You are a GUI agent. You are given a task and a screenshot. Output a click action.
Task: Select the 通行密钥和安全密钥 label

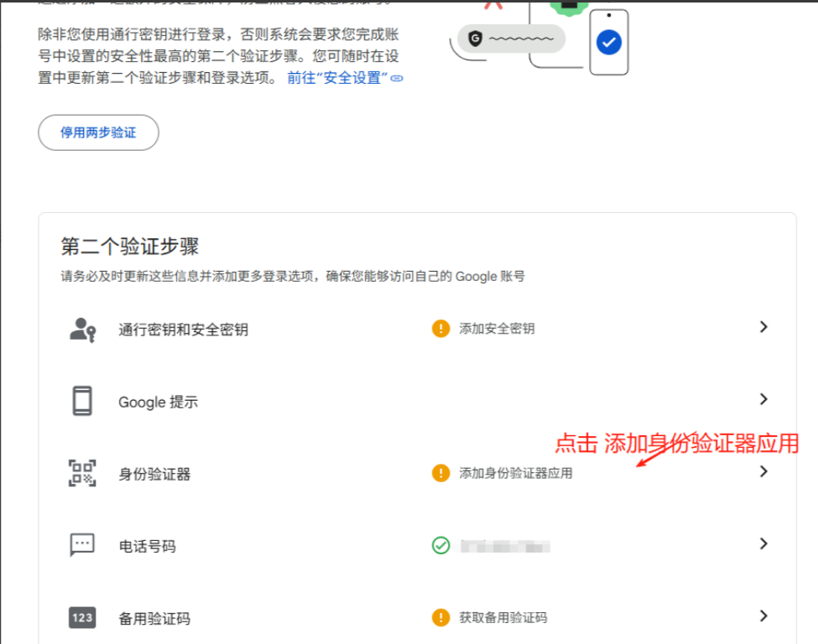click(183, 330)
